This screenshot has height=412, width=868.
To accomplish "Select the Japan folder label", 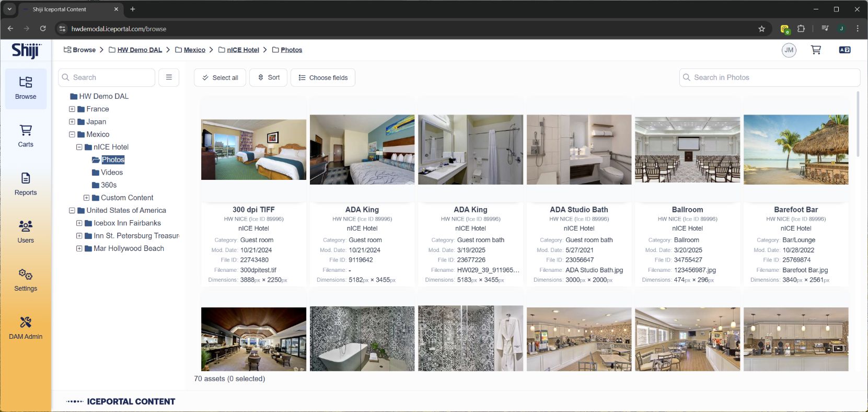I will click(96, 122).
